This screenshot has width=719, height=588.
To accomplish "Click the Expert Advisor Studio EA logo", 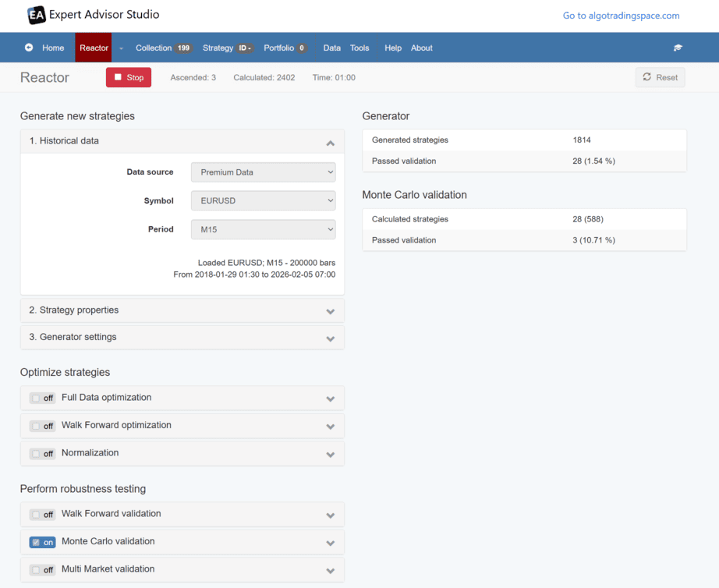I will coord(36,15).
